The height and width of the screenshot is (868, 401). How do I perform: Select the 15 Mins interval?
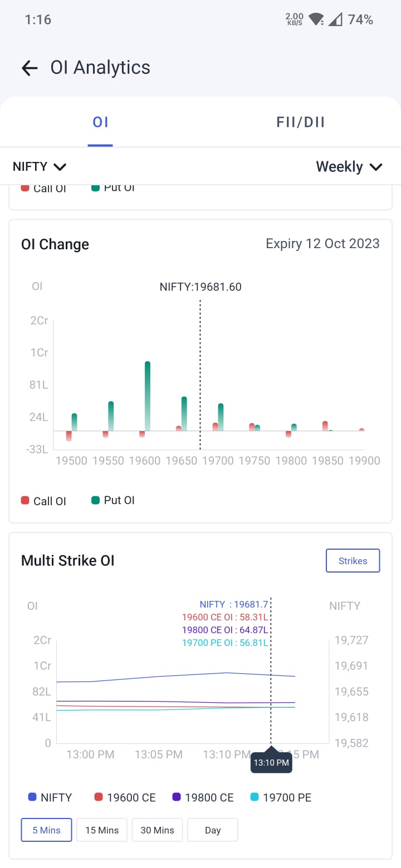click(102, 830)
